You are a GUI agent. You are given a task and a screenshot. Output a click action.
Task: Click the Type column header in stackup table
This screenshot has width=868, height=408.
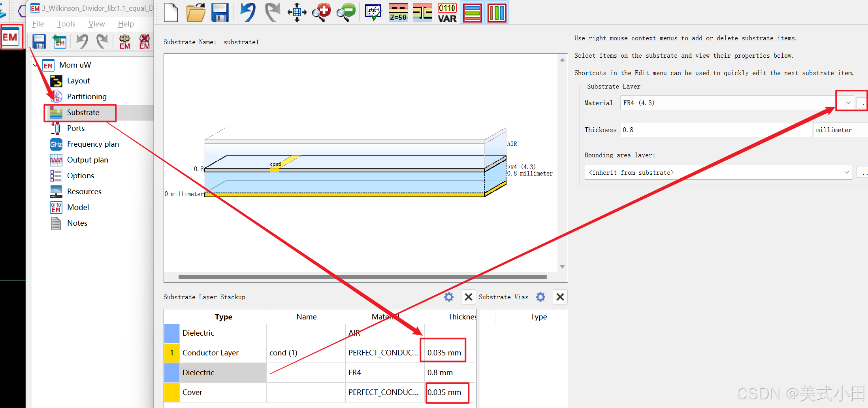click(x=223, y=317)
